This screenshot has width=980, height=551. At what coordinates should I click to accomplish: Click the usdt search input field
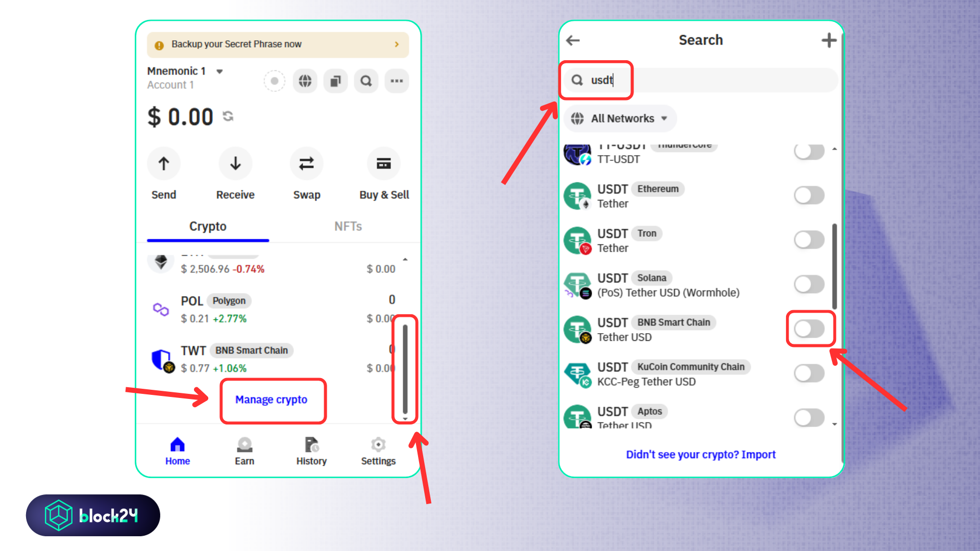tap(700, 80)
